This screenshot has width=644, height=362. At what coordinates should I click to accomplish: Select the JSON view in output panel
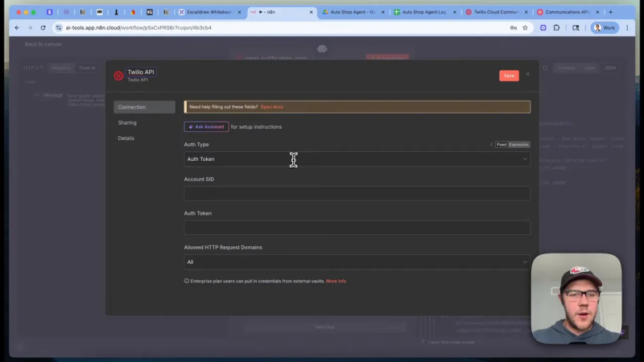click(609, 68)
